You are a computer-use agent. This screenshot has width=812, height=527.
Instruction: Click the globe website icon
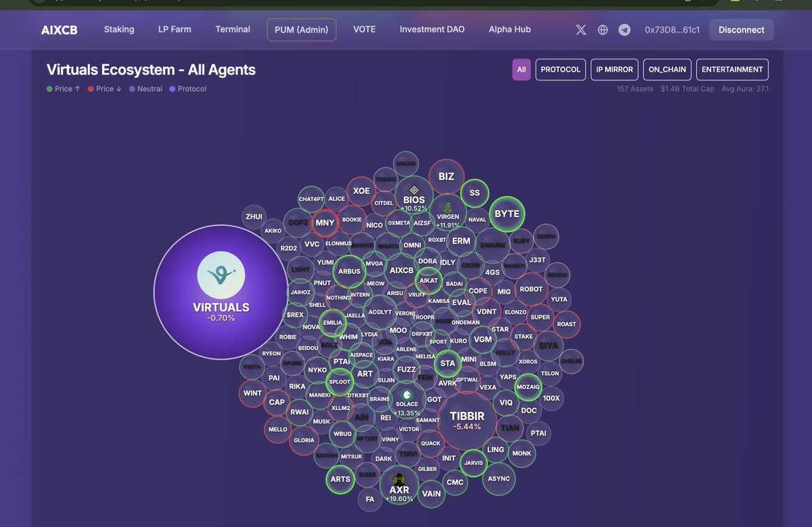[603, 30]
